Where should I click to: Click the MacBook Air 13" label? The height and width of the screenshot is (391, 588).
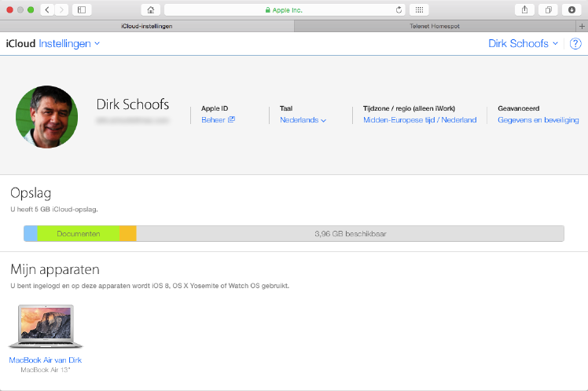pyautogui.click(x=46, y=370)
